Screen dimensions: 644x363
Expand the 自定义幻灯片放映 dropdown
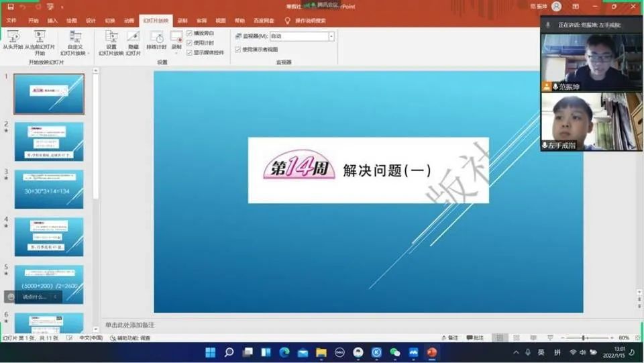88,53
